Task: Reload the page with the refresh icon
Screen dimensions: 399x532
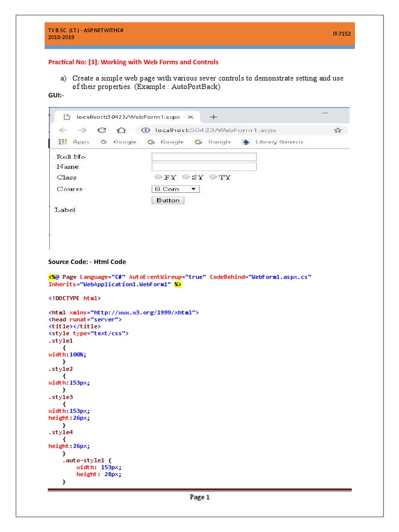Action: click(102, 130)
